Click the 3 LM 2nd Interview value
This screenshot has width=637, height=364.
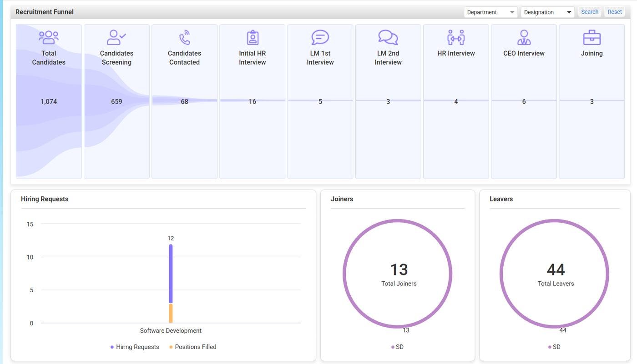[388, 102]
